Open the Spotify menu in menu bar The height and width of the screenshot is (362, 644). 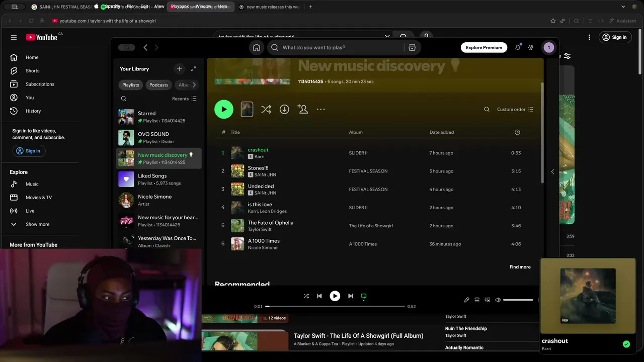113,7
